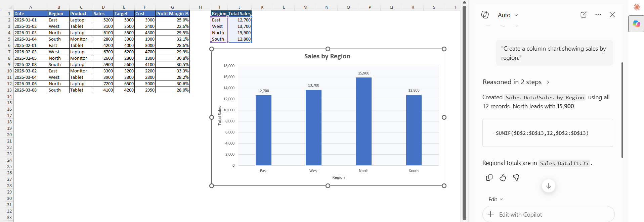This screenshot has width=644, height=222.
Task: Click chart's bottom-left resize handle
Action: pyautogui.click(x=212, y=185)
